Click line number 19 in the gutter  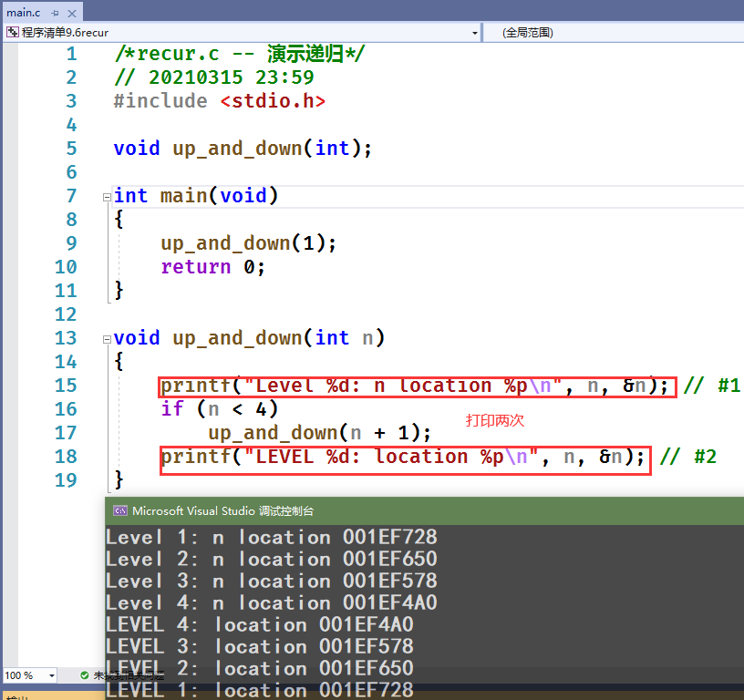pyautogui.click(x=66, y=480)
